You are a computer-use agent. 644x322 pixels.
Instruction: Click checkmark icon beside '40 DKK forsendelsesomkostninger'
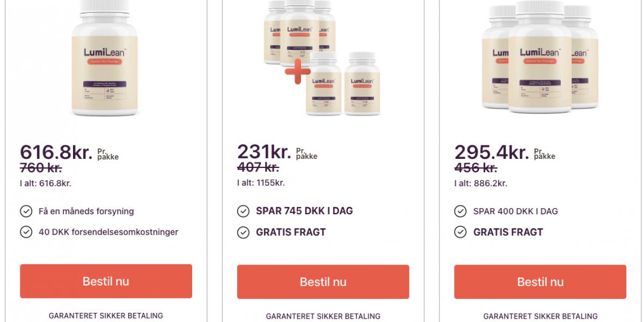(26, 232)
